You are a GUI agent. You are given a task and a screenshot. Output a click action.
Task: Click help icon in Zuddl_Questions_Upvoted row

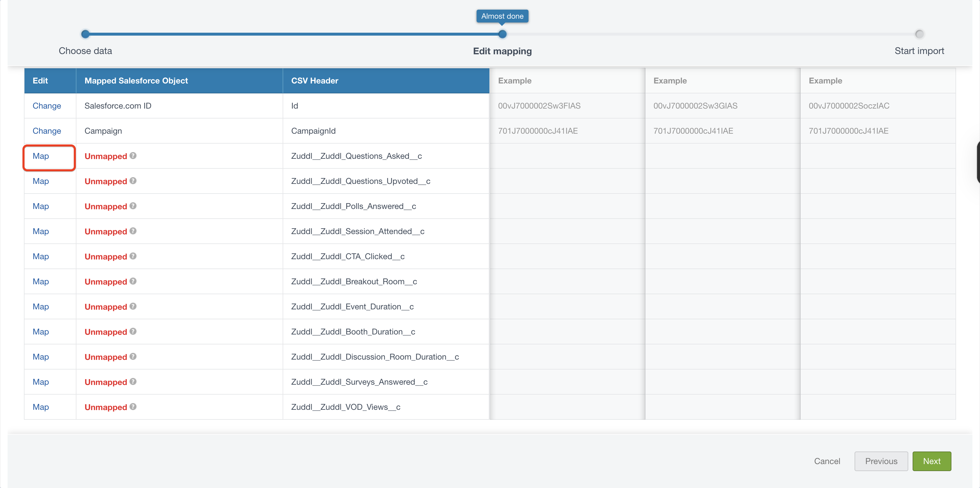click(x=133, y=181)
